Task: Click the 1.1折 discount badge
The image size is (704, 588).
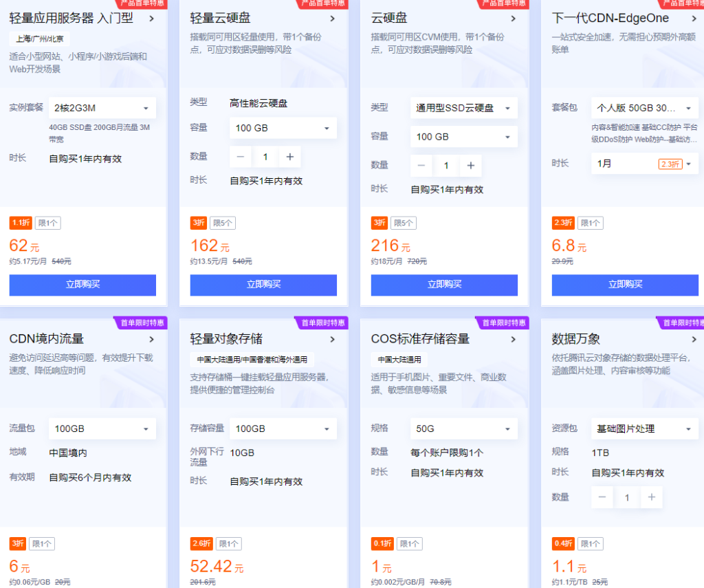Action: (x=21, y=223)
